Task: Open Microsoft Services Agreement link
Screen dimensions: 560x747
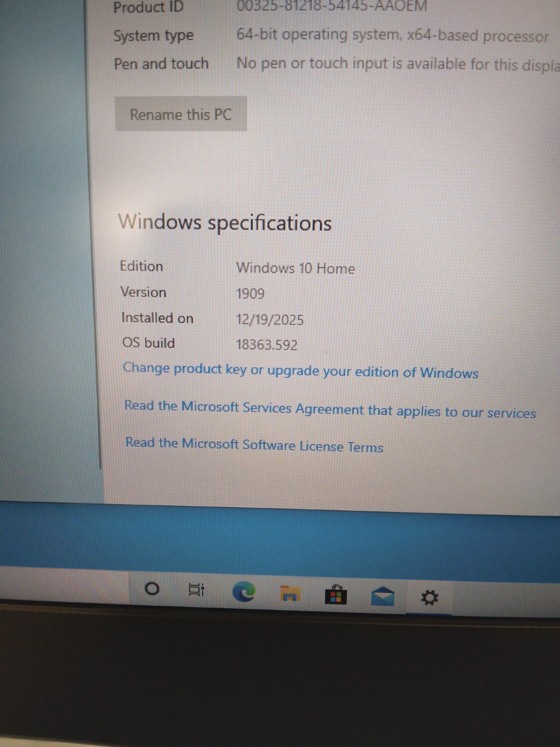Action: [330, 409]
